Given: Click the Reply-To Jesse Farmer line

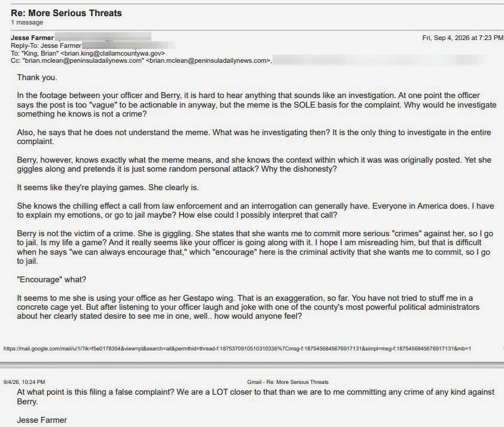Looking at the screenshot, I should [x=46, y=45].
